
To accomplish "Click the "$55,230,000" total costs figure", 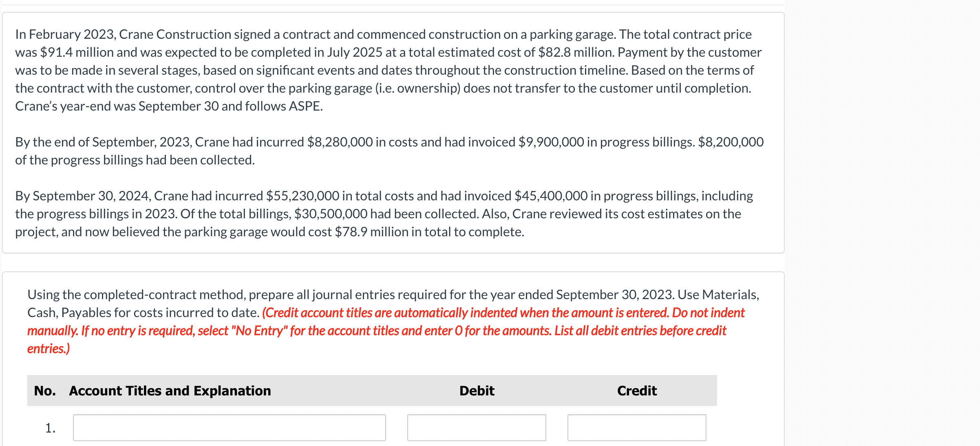I will (x=302, y=196).
